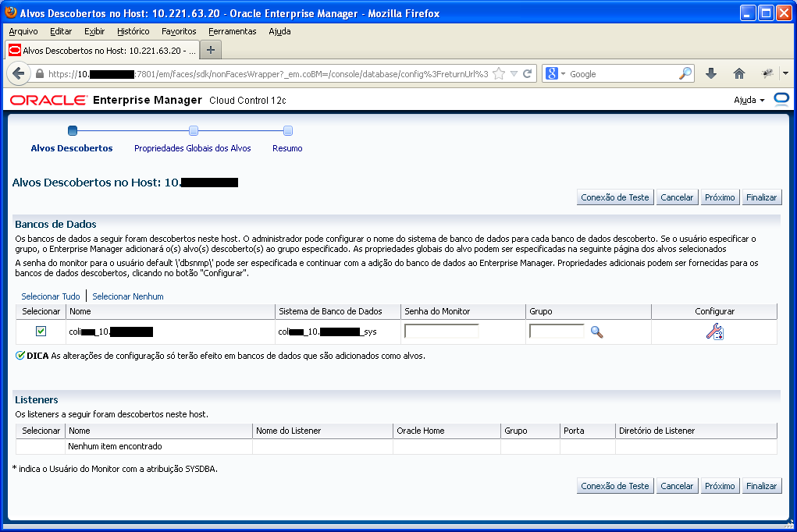Click in the browser URL address bar
The image size is (797, 532).
click(x=268, y=73)
